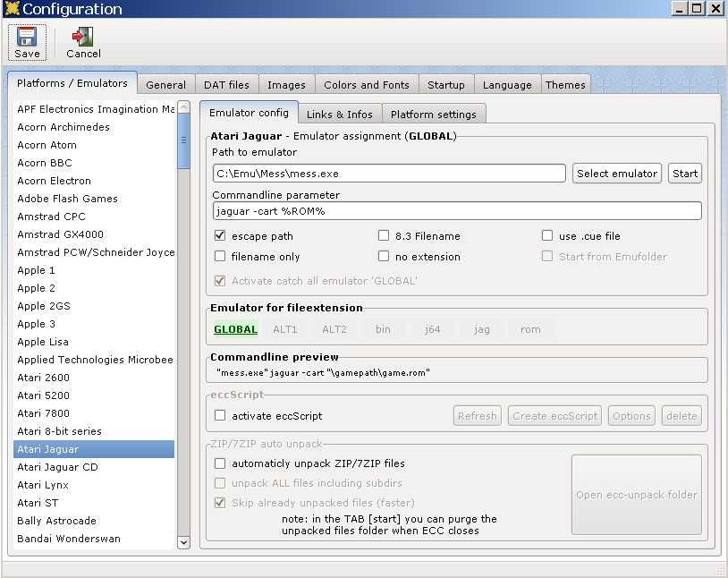Image resolution: width=728 pixels, height=578 pixels.
Task: Select Amstrad GX4000 platform
Action: point(94,234)
